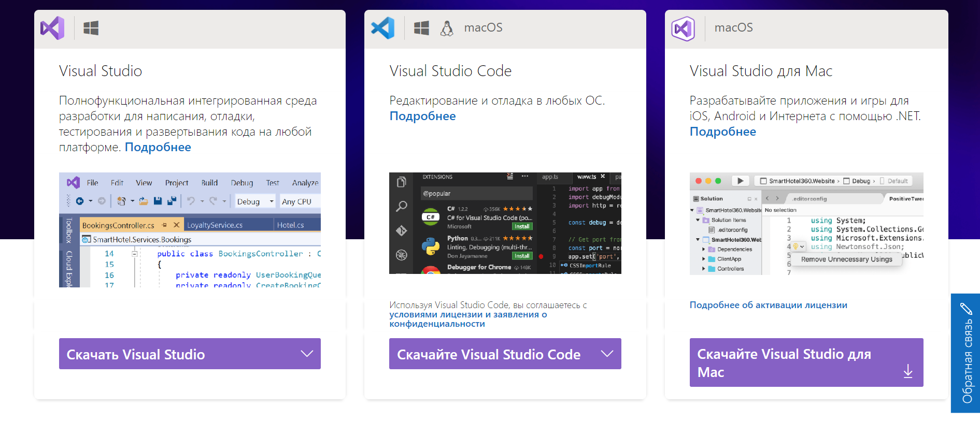Click the Visual Studio Code heading text
Screen dimensions: 980x421
point(450,71)
